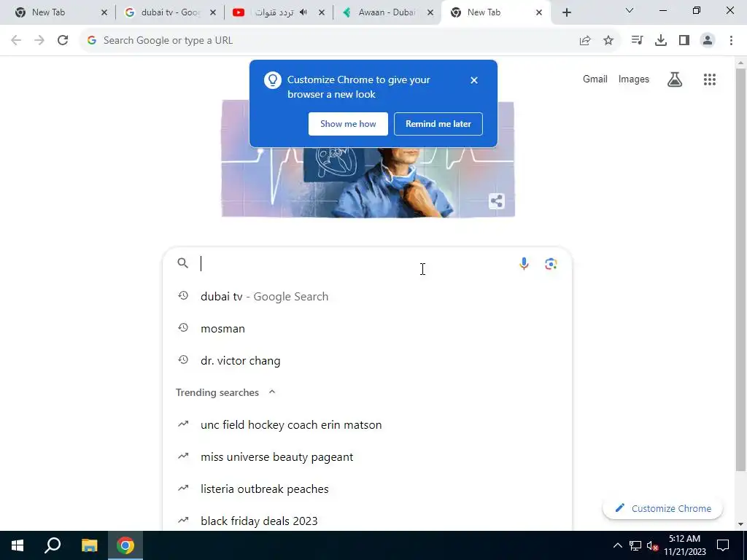This screenshot has height=560, width=747.
Task: Select unc field hockey coach erin matson
Action: click(x=367, y=425)
